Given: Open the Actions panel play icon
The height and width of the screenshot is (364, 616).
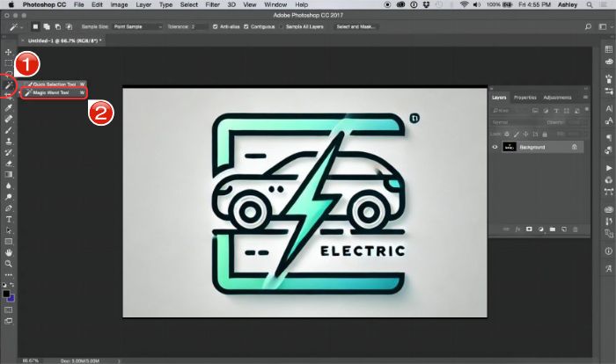Looking at the screenshot, I should [609, 168].
